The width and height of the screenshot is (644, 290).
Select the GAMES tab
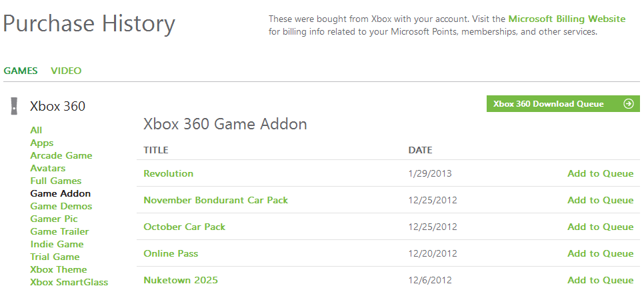[x=21, y=71]
